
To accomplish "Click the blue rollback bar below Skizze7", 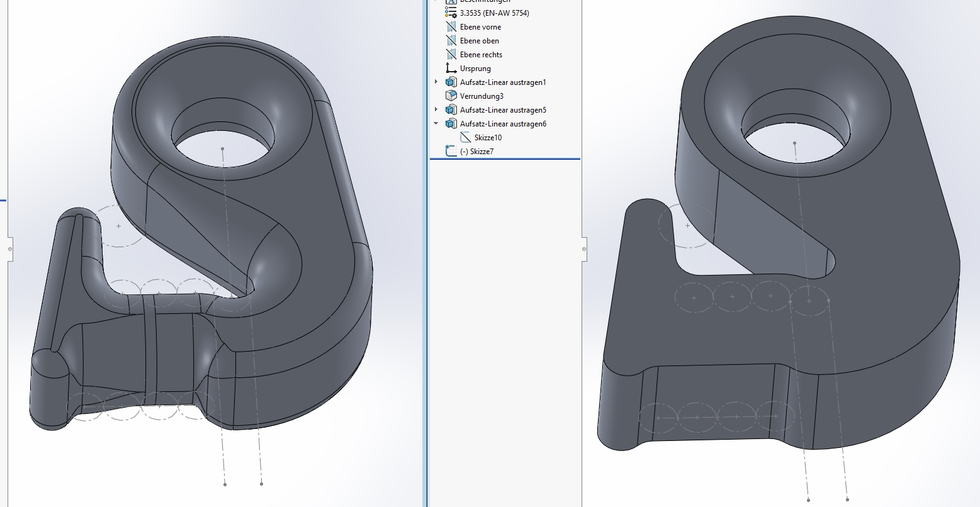I will coord(505,159).
